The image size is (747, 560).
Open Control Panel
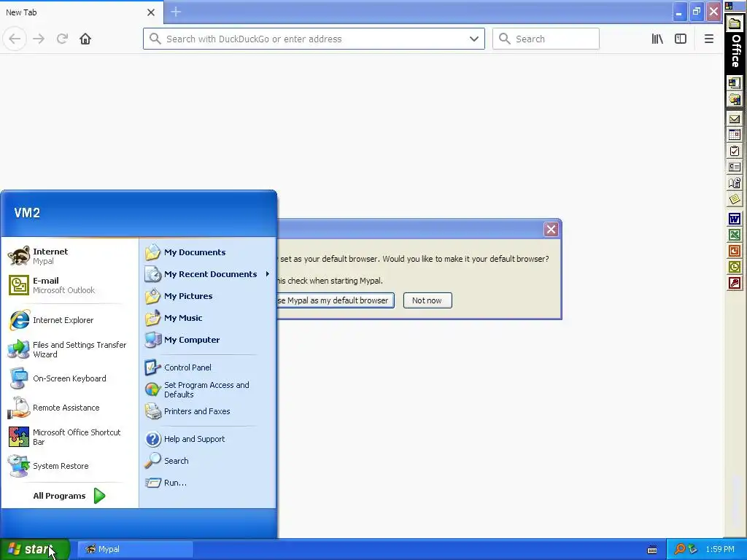pos(207,367)
